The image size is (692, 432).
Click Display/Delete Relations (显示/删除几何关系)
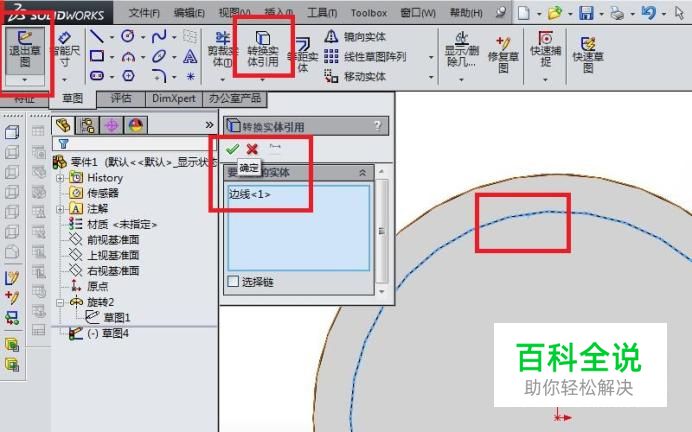tap(461, 50)
